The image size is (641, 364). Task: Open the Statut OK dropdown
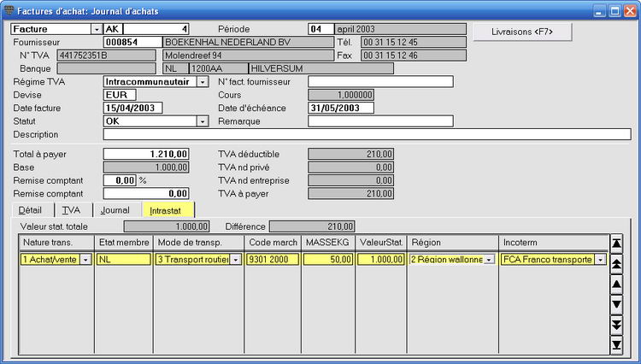[203, 121]
